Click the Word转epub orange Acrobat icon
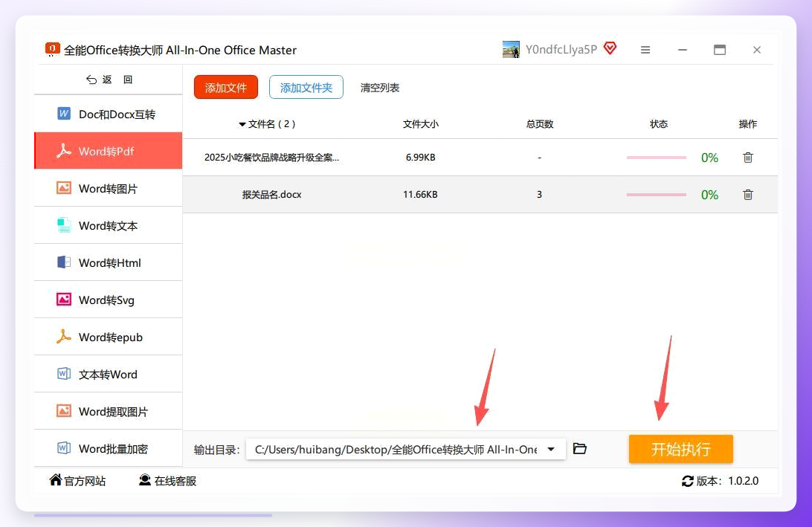This screenshot has width=812, height=527. click(x=64, y=337)
